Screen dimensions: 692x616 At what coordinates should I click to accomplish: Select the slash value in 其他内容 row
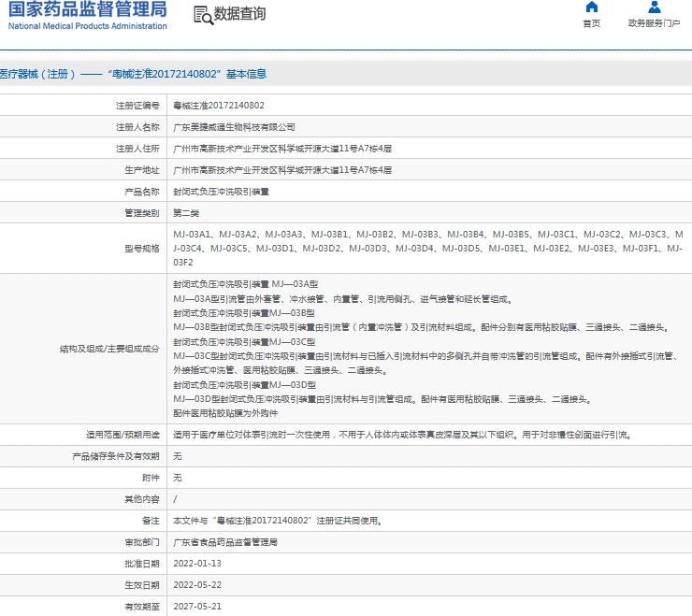point(175,499)
